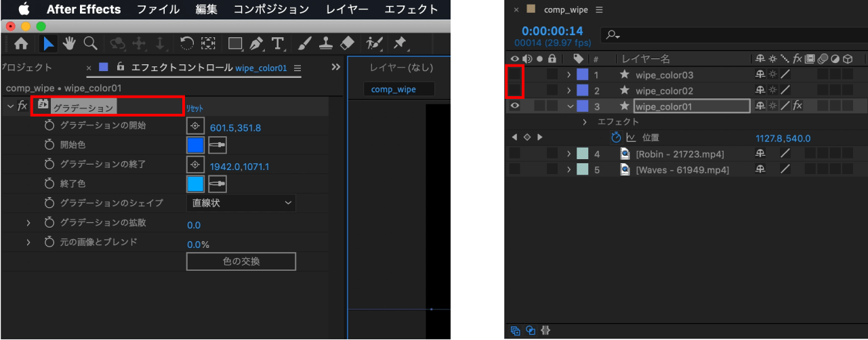Click the timecode 0:00:00:14

[x=552, y=31]
